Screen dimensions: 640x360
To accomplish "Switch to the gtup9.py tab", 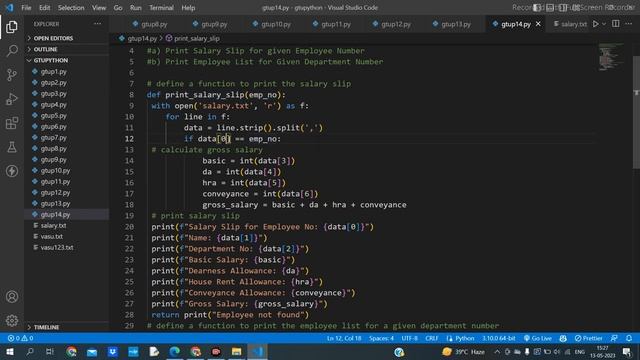I will pos(210,24).
